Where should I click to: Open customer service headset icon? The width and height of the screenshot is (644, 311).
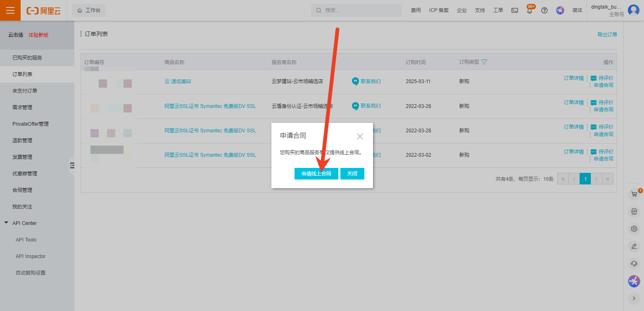634,263
